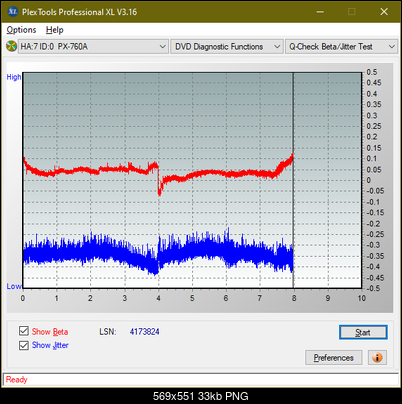
Task: Open the DVD Diagnostic Functions dropdown
Action: coord(227,47)
